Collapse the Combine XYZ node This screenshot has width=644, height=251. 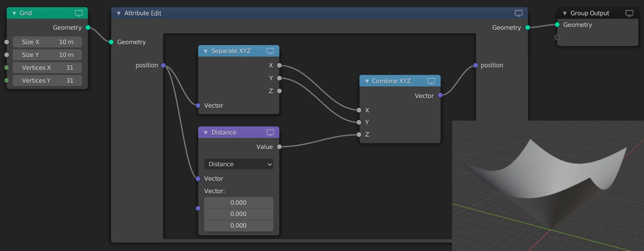367,81
